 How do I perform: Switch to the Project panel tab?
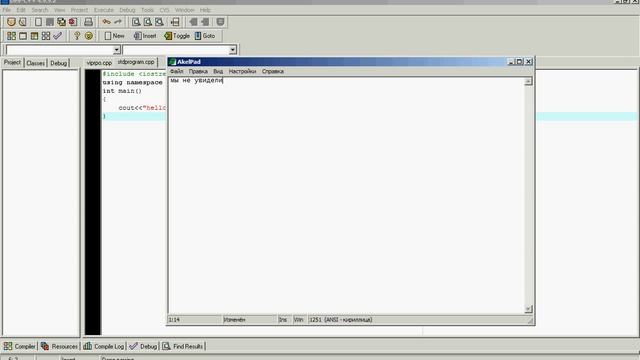pos(12,62)
